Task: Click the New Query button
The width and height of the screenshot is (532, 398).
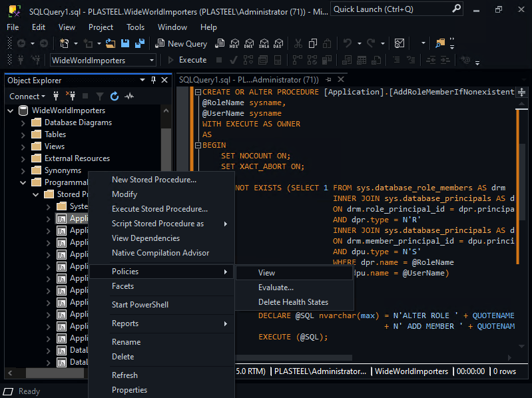Action: tap(181, 43)
